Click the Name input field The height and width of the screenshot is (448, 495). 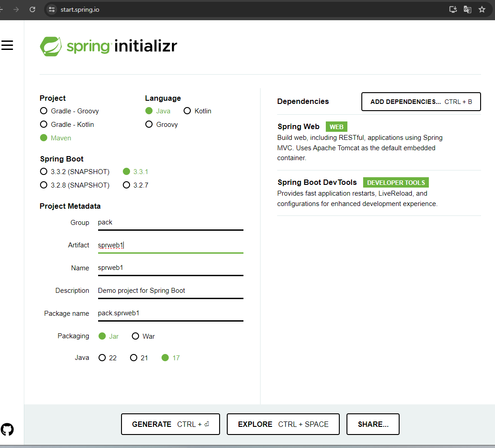(x=171, y=268)
